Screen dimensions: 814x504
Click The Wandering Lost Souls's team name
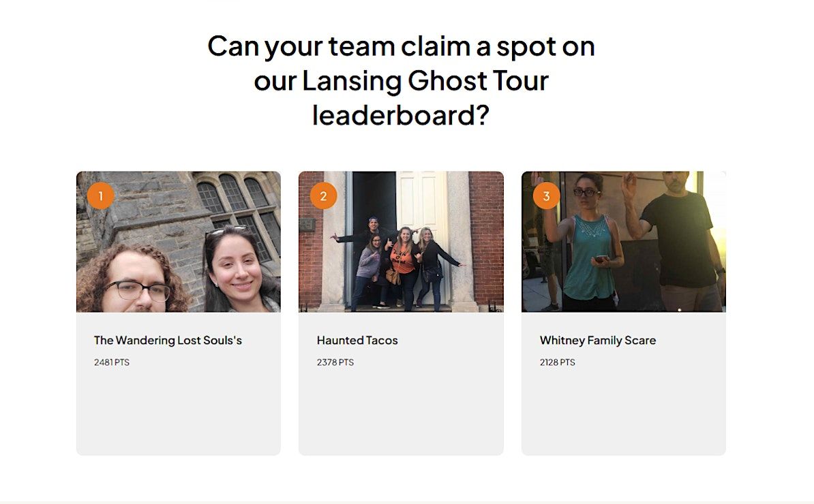(168, 341)
